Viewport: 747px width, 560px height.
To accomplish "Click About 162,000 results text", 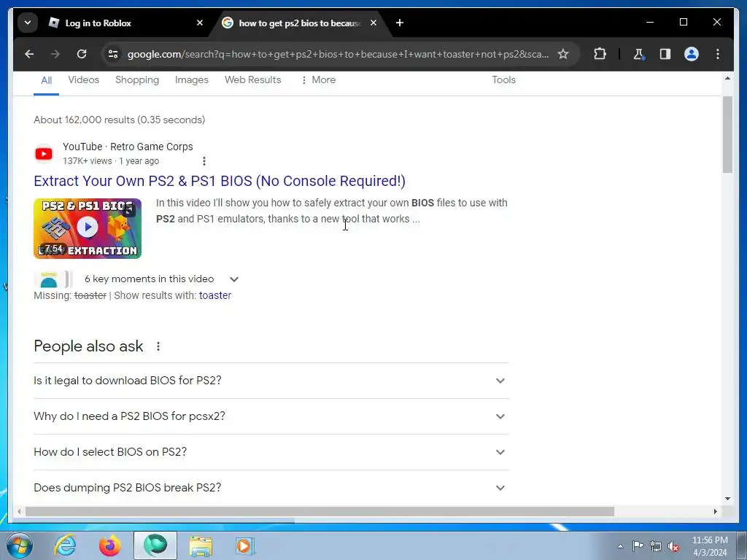I will click(119, 120).
